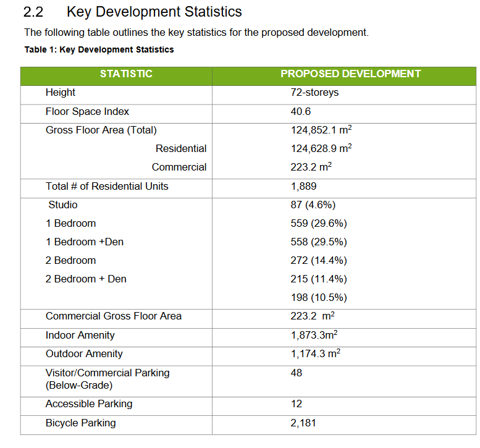Click the Floor Space Index label
Viewport: 480px width, 448px height.
pyautogui.click(x=87, y=112)
